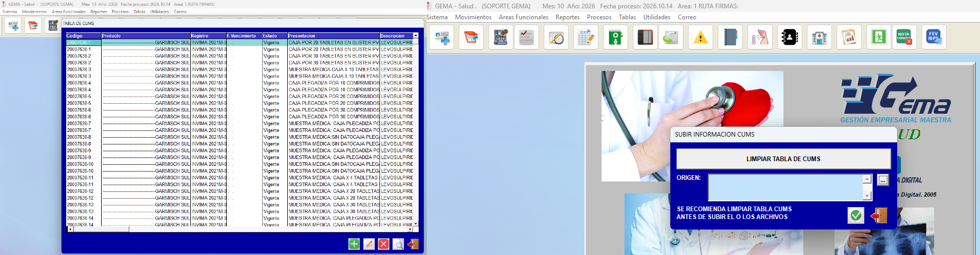Click inside the ORIGEN text field
This screenshot has width=980, height=255.
click(x=786, y=188)
